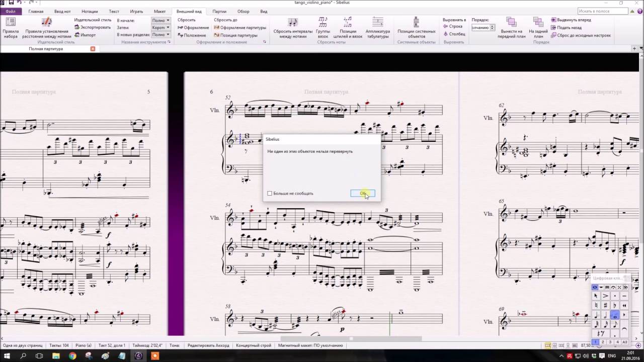Toggle the sharp accidental on keypad

[x=605, y=305]
